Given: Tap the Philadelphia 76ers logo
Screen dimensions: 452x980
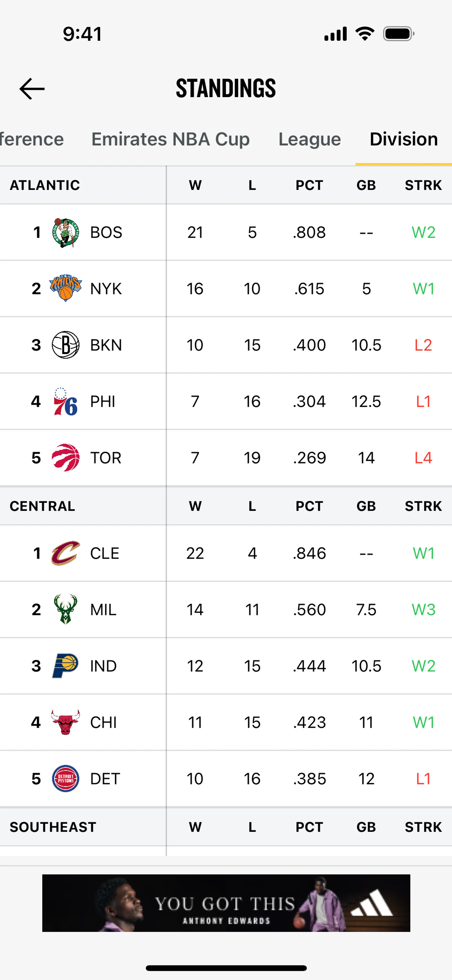Looking at the screenshot, I should pos(65,401).
